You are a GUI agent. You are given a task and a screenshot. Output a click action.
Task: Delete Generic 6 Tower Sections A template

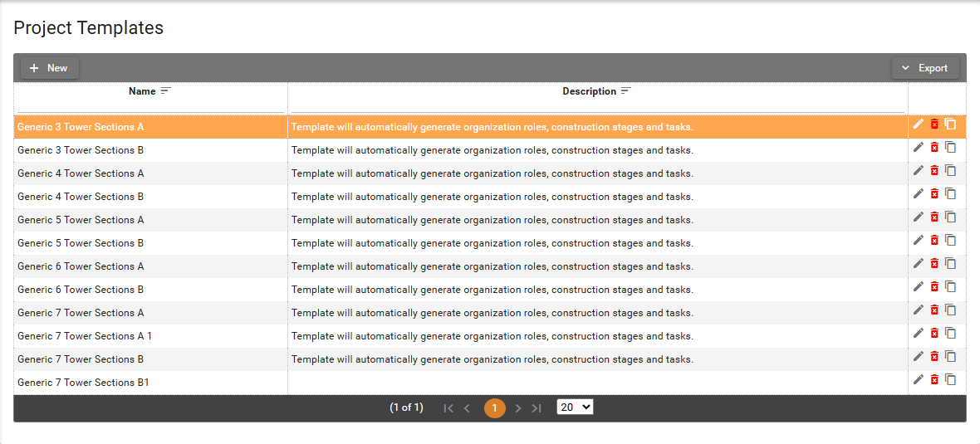[934, 264]
